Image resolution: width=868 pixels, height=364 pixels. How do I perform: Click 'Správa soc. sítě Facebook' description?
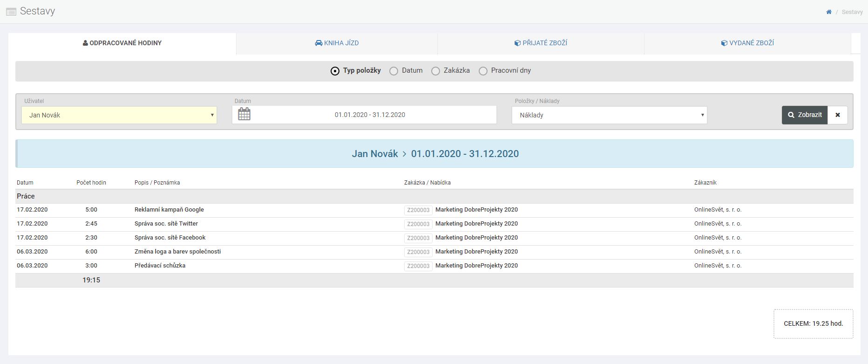click(x=170, y=238)
